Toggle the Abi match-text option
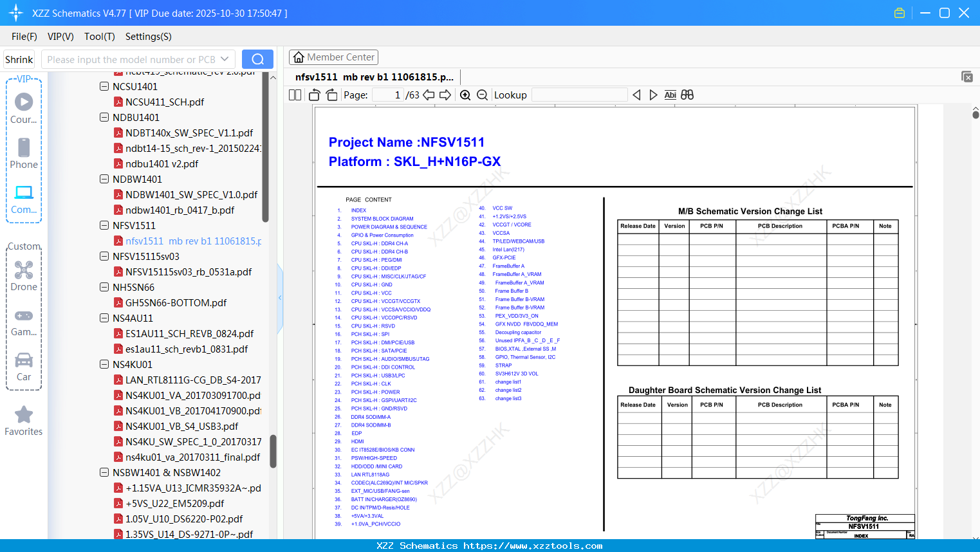The width and height of the screenshot is (980, 552). pos(670,95)
